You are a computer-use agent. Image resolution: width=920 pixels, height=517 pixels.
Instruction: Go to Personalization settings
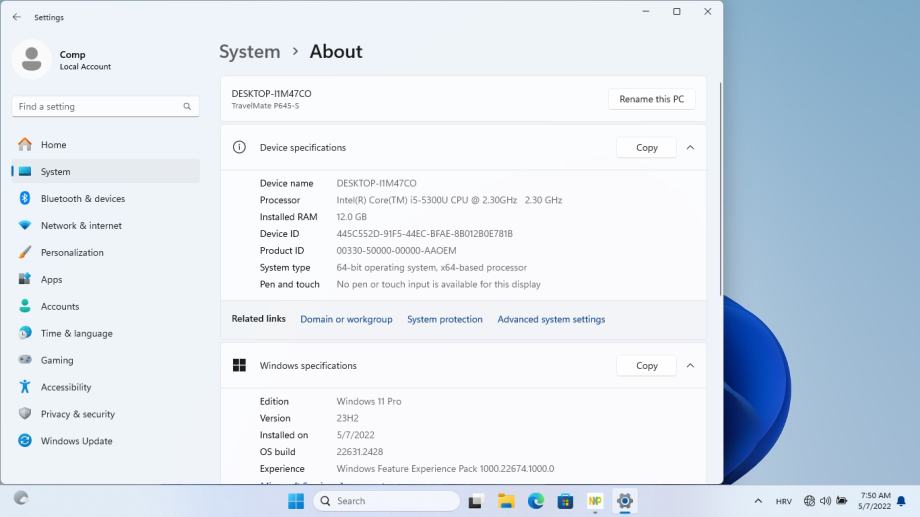click(72, 253)
